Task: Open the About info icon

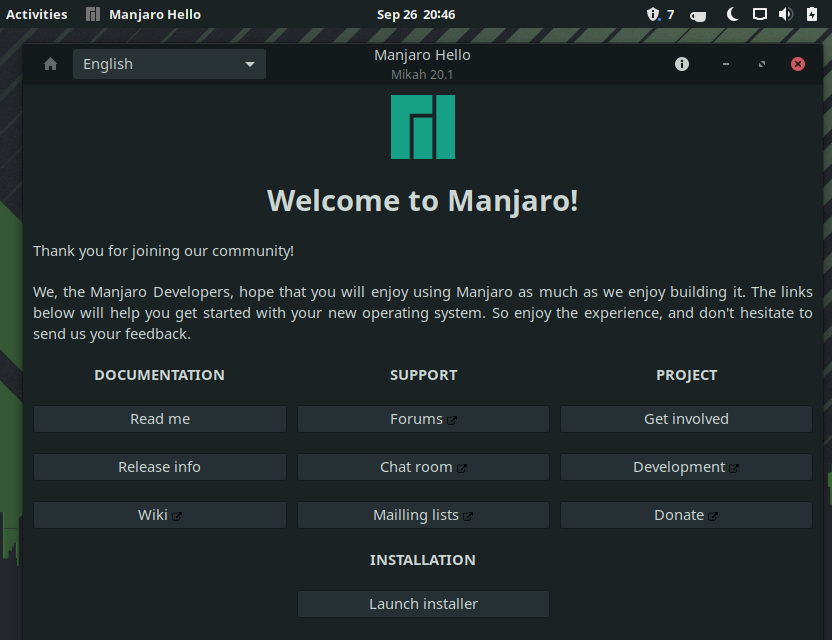Action: point(682,64)
